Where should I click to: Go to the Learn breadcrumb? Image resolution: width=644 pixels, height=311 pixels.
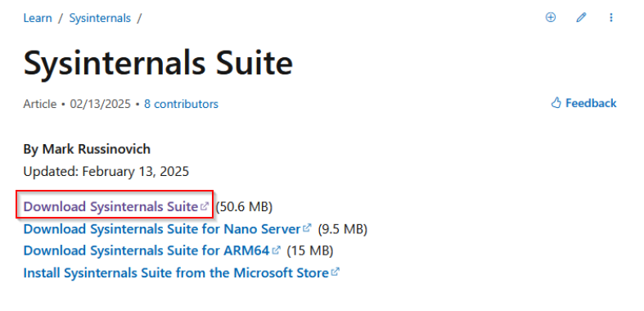[x=38, y=18]
